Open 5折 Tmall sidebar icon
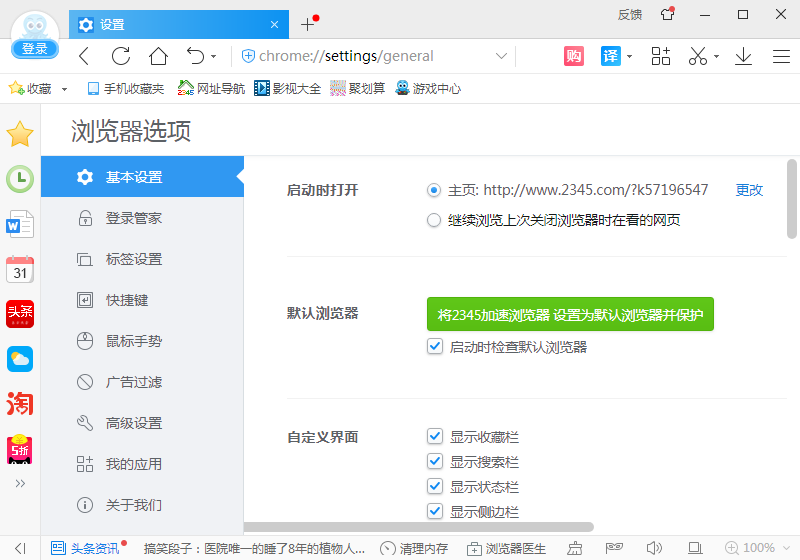 (20, 449)
